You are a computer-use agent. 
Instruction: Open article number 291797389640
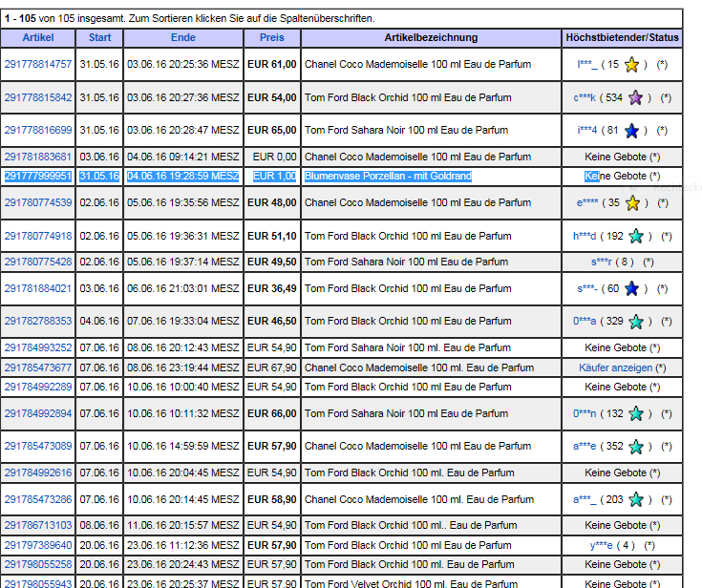38,545
